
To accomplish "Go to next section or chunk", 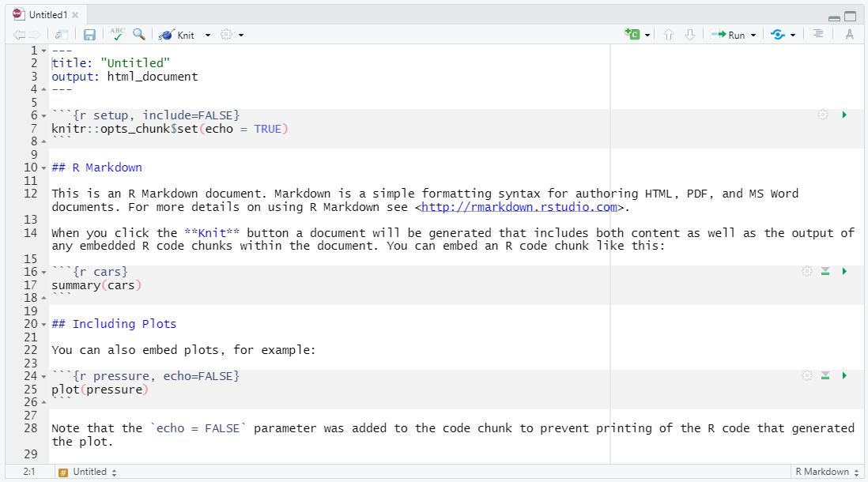I will pyautogui.click(x=690, y=35).
